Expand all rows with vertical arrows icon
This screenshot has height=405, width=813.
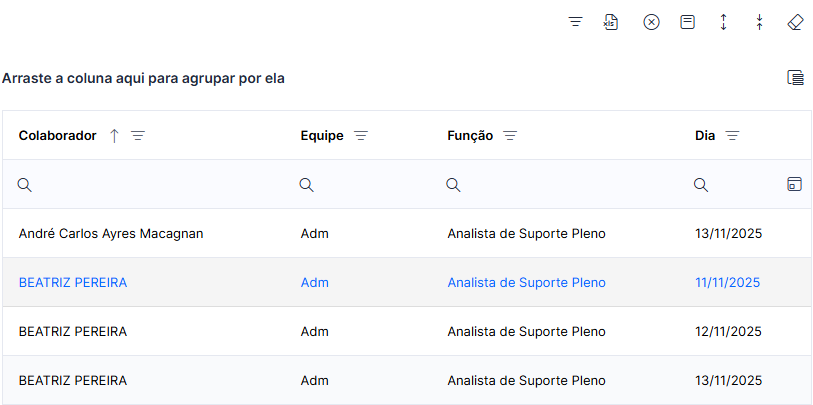pos(723,22)
